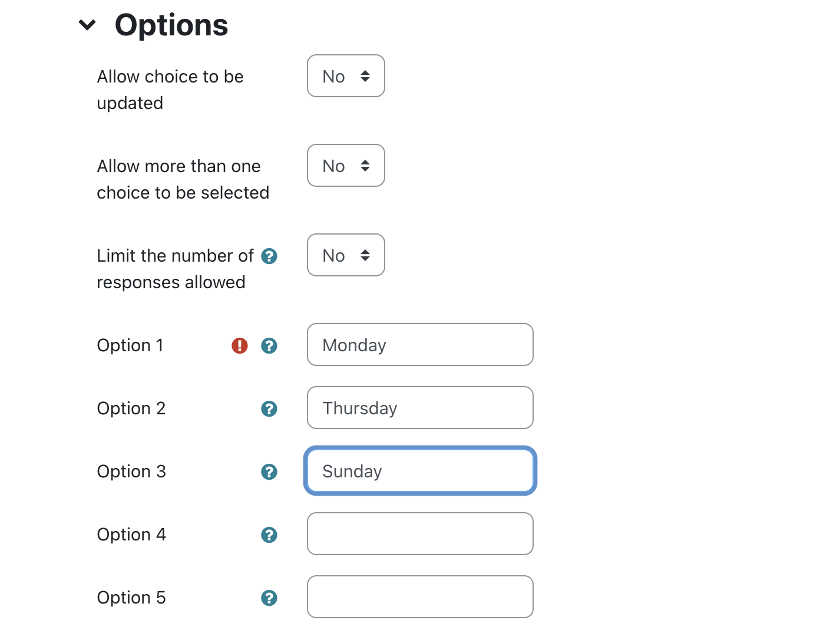Viewport: 840px width, 620px height.
Task: Click the Option 4 label text
Action: coord(131,535)
